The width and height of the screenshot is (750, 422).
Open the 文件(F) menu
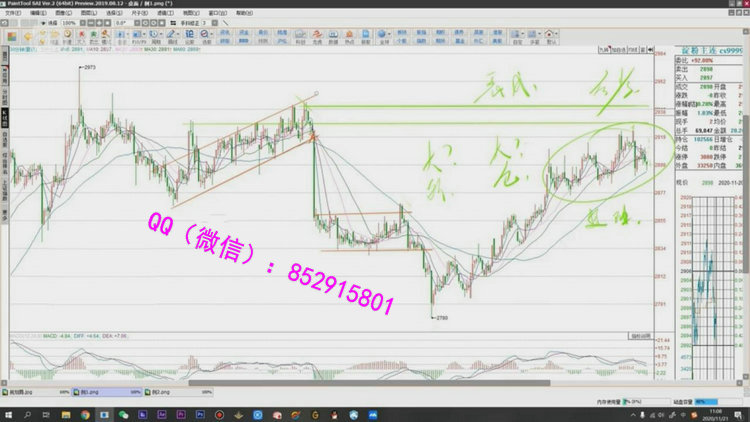(10, 12)
